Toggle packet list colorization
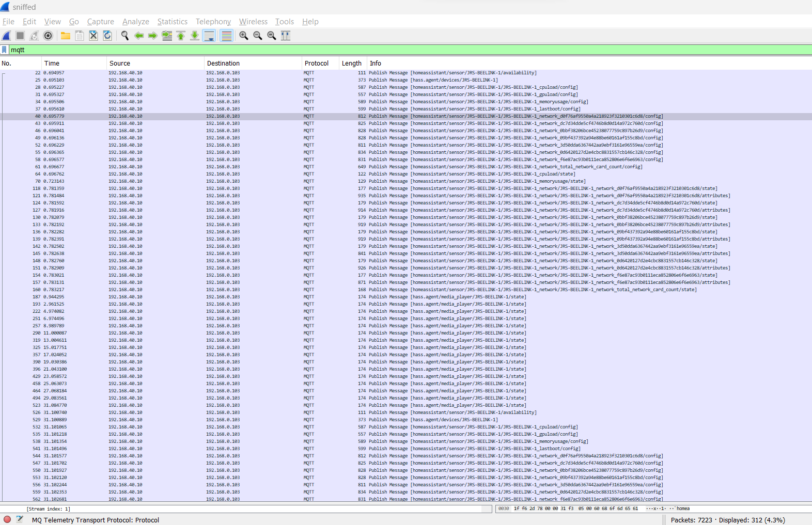 [226, 36]
